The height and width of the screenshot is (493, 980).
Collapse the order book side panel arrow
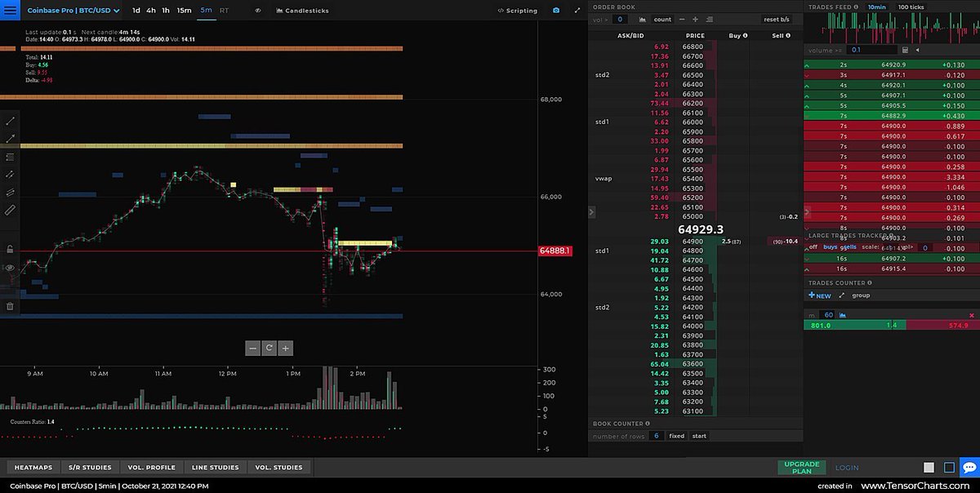(x=592, y=211)
